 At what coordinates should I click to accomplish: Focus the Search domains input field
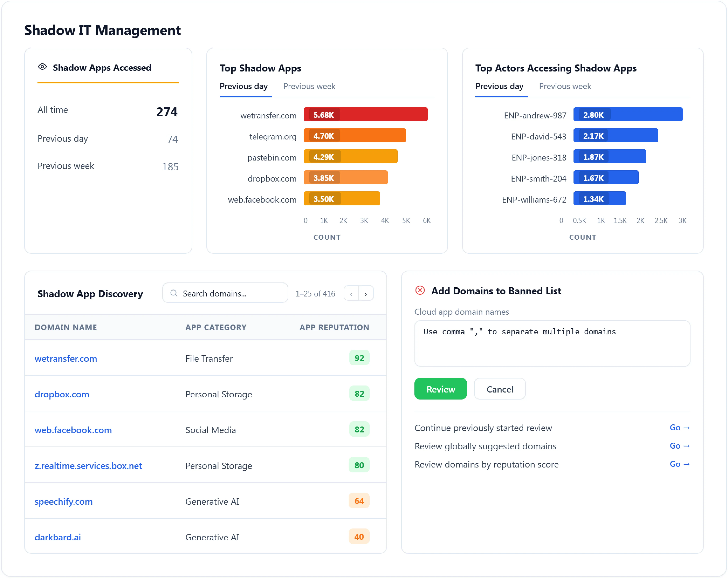[225, 293]
